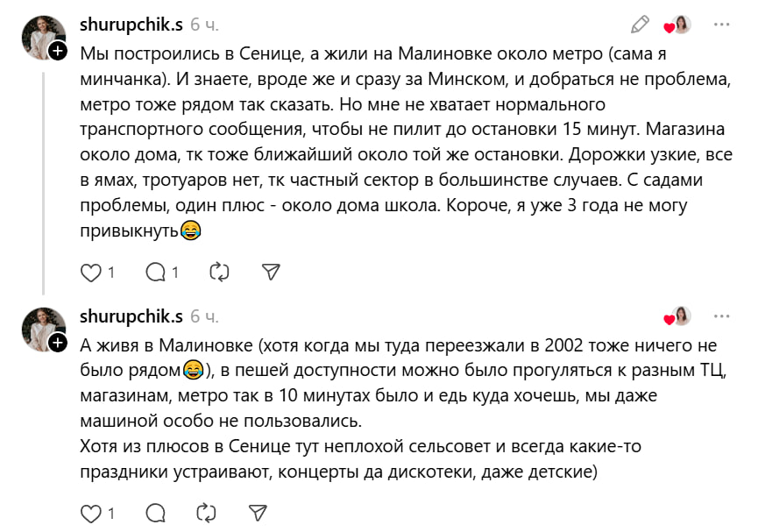Screen dimensions: 758x532
Task: Follow shurupchik.s via plus badge on first avatar
Action: [x=58, y=52]
